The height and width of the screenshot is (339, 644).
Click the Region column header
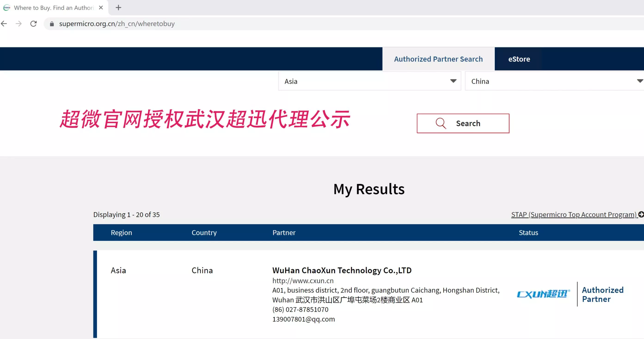click(x=121, y=233)
